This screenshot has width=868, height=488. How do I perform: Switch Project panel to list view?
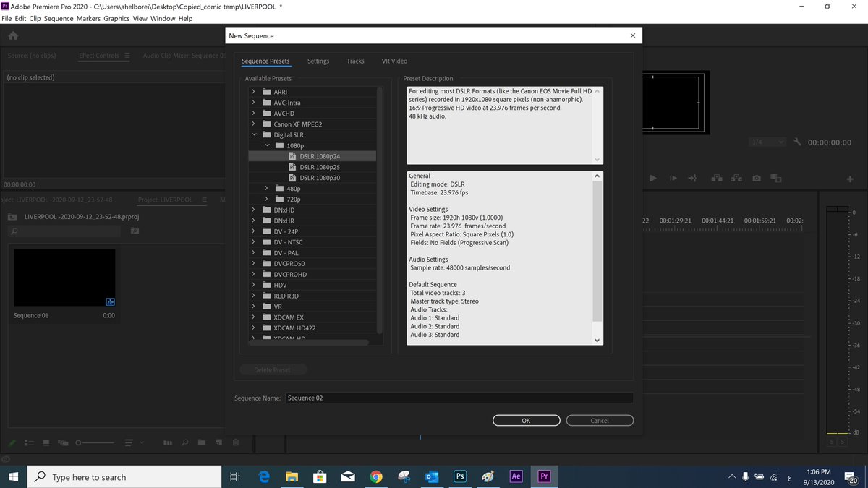[30, 442]
